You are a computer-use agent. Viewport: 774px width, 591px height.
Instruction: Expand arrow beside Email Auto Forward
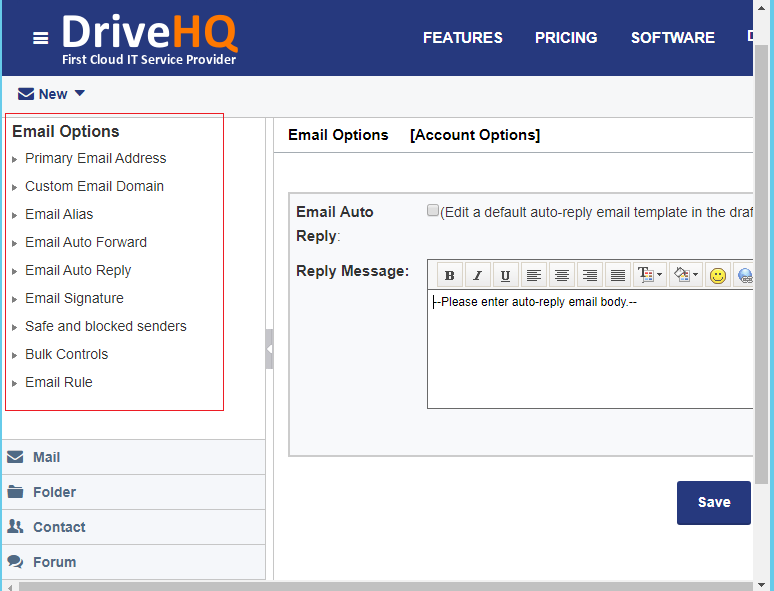(x=14, y=243)
